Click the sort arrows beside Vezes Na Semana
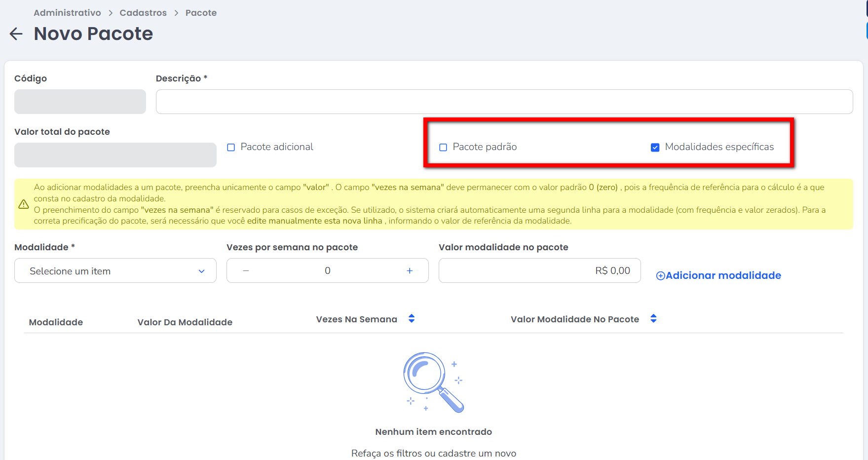The image size is (868, 460). click(412, 319)
